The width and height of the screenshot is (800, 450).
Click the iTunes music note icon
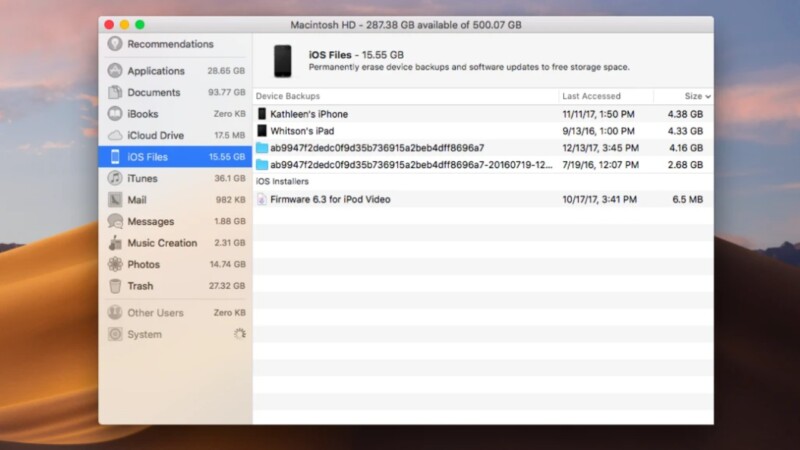(x=115, y=178)
